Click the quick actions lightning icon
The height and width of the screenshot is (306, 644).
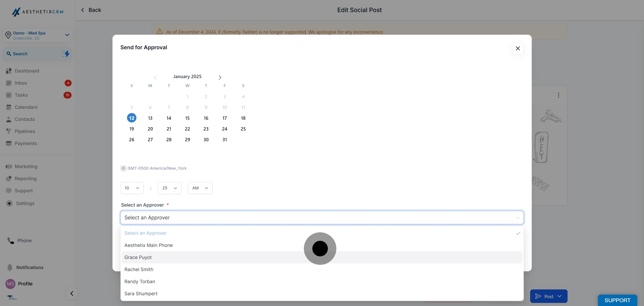coord(66,53)
